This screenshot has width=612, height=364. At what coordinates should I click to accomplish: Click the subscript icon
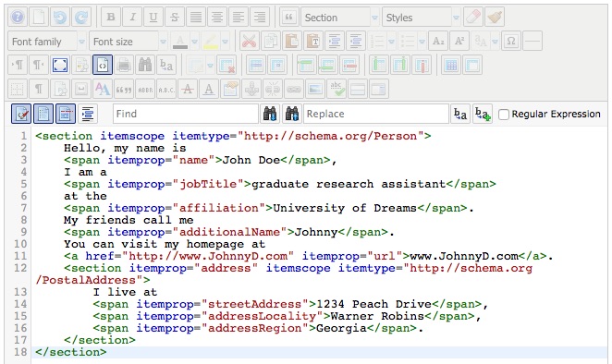pyautogui.click(x=438, y=42)
